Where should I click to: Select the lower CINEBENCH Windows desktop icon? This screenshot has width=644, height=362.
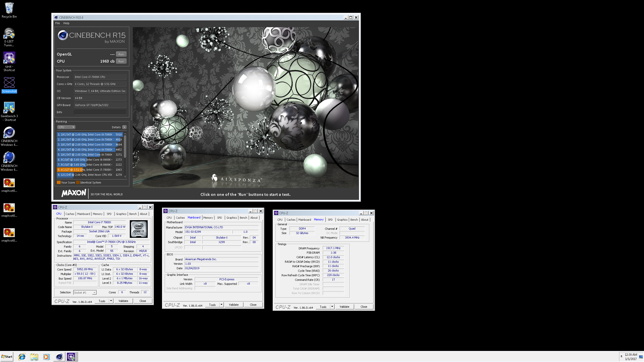[9, 161]
